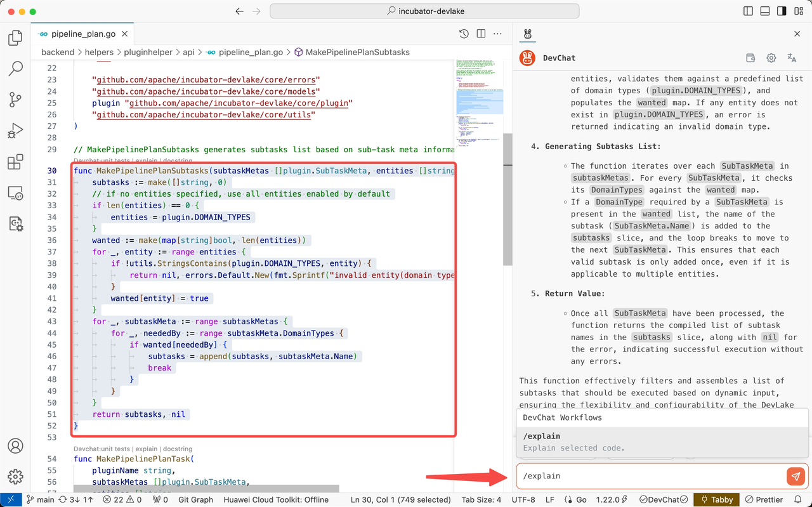Open the Search view in activity bar
Viewport: 812px width, 507px height.
tap(15, 69)
